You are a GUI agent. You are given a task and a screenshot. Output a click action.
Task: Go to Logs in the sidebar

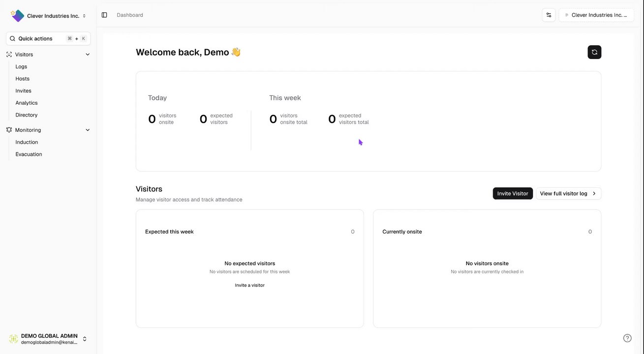click(21, 67)
